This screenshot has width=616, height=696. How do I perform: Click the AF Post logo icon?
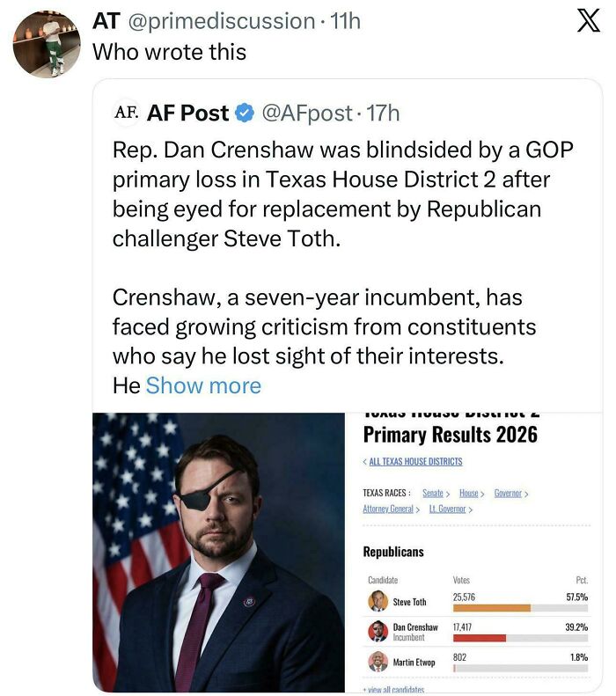point(127,114)
